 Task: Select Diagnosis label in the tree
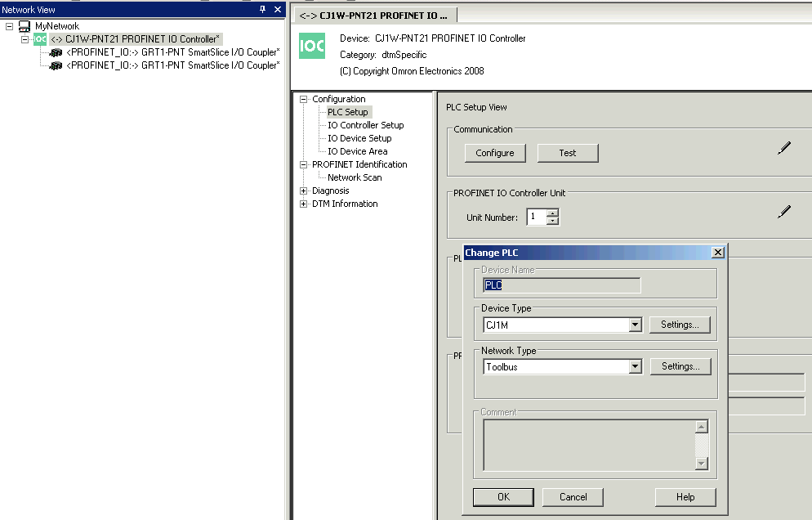click(330, 191)
